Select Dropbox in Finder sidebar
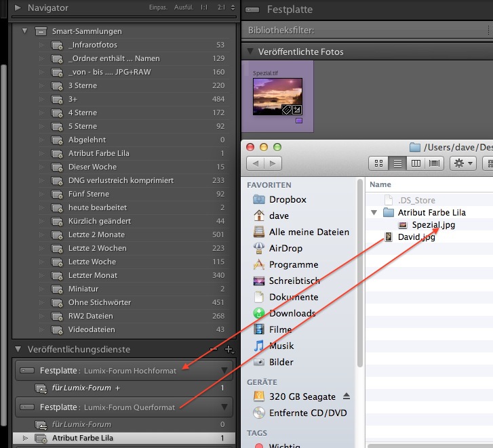 tap(288, 199)
